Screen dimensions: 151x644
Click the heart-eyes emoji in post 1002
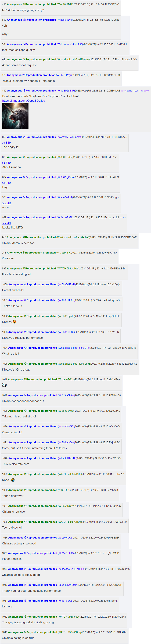coord(14,322)
